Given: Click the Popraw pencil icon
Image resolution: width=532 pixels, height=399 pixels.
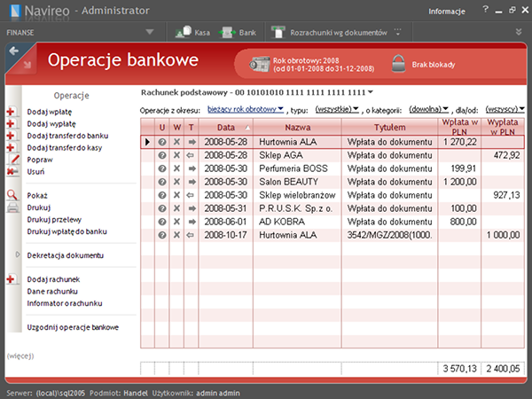Looking at the screenshot, I should coord(12,158).
